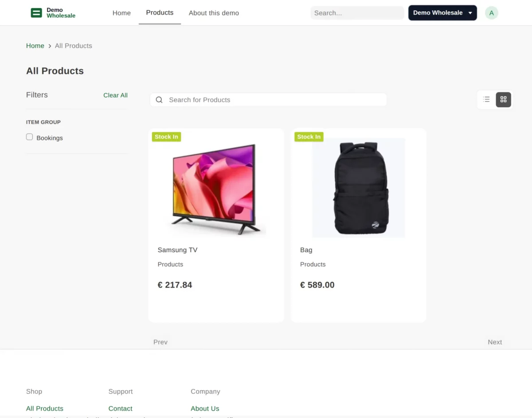Open the user avatar "A" menu
The height and width of the screenshot is (418, 532).
[x=491, y=13]
